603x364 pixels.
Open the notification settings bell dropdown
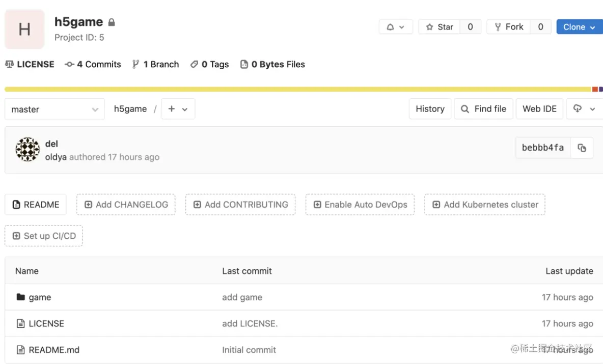[395, 27]
